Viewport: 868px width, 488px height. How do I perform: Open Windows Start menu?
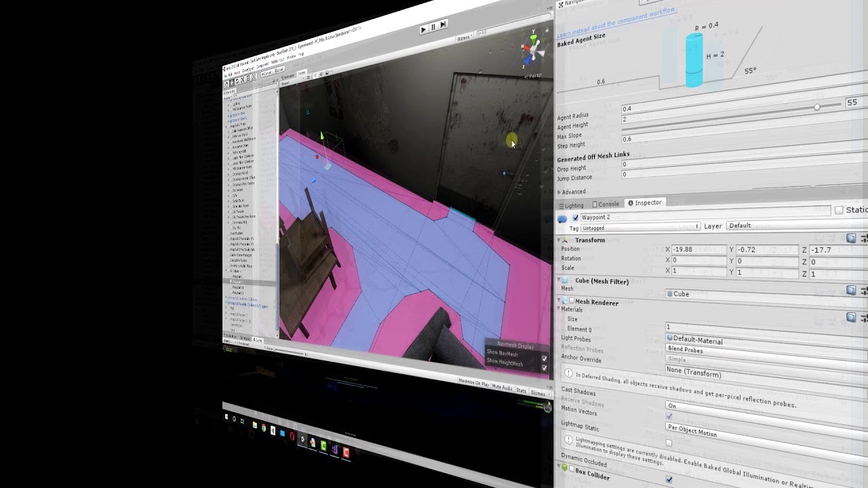(x=226, y=417)
